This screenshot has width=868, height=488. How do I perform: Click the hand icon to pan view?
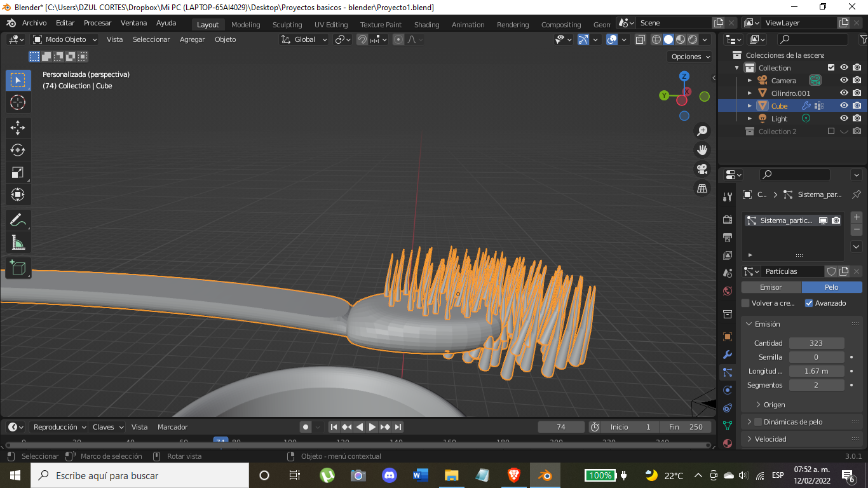702,150
